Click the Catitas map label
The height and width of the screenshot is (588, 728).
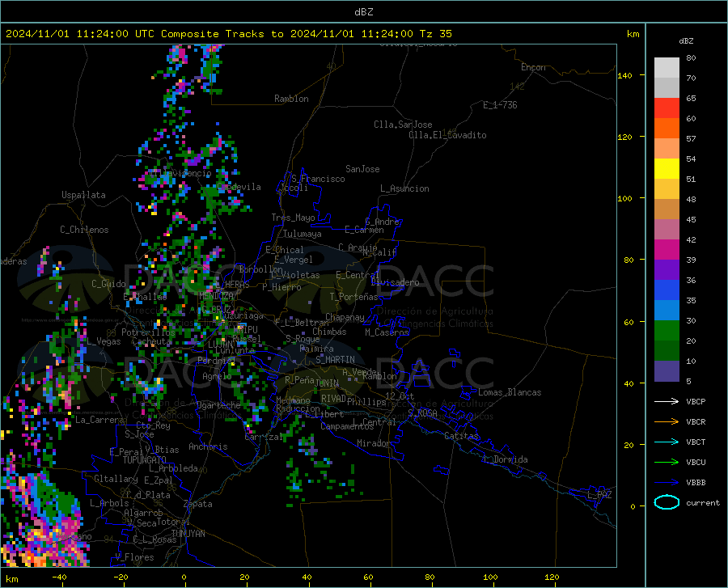461,436
